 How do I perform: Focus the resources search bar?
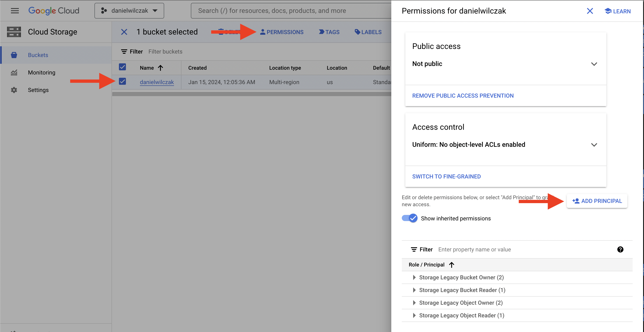click(x=291, y=11)
